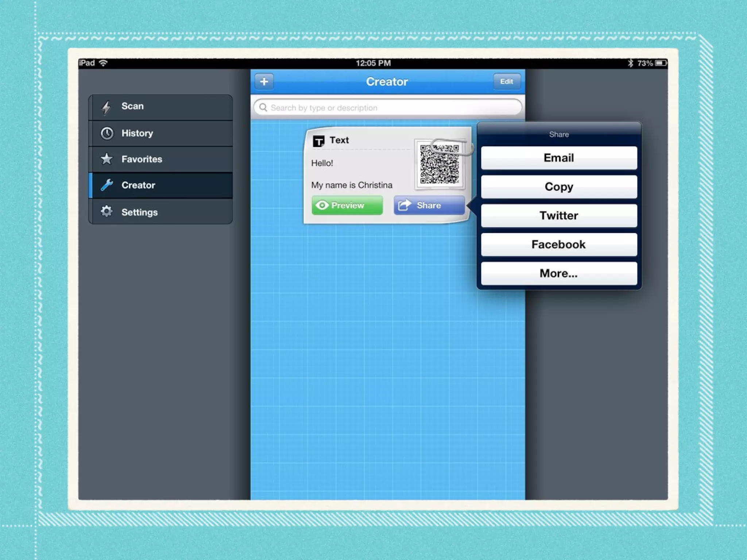
Task: Click the star Favorites icon
Action: pos(107,159)
